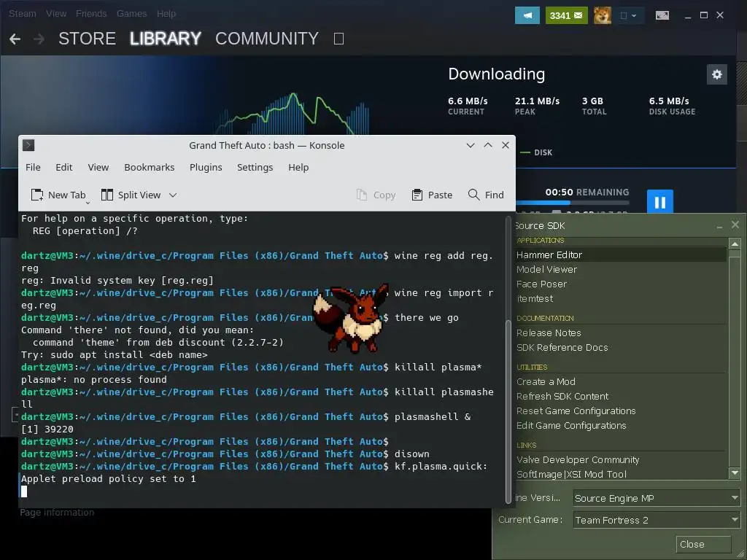Open Find in Konsole toolbar

click(486, 195)
